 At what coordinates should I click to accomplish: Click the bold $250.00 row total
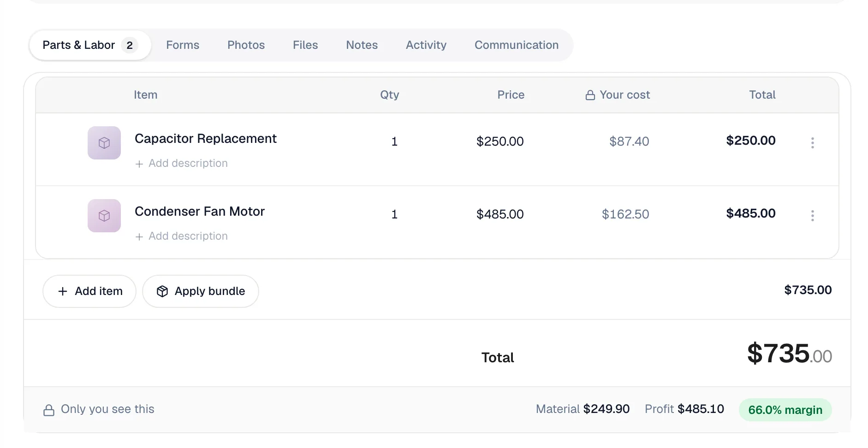(751, 141)
